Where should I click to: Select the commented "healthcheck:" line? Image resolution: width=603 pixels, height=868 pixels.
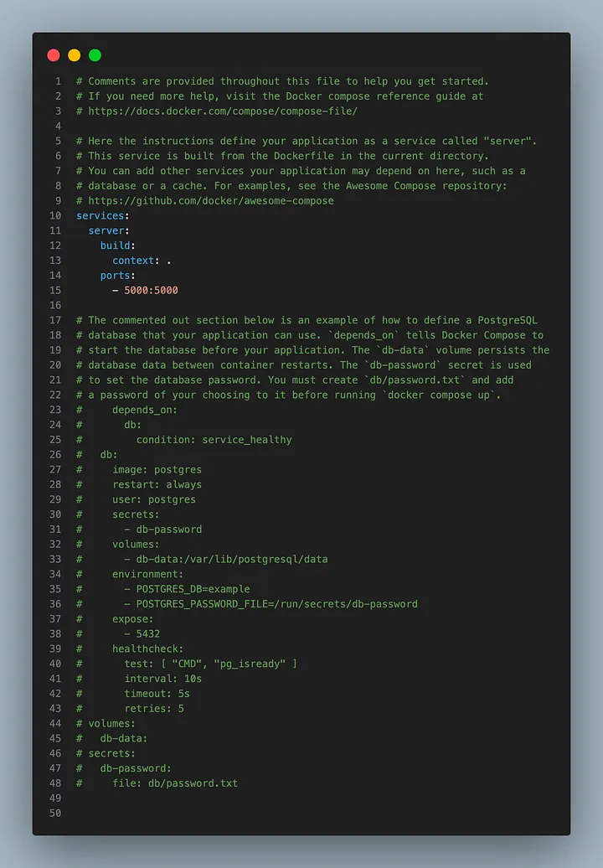(x=147, y=649)
